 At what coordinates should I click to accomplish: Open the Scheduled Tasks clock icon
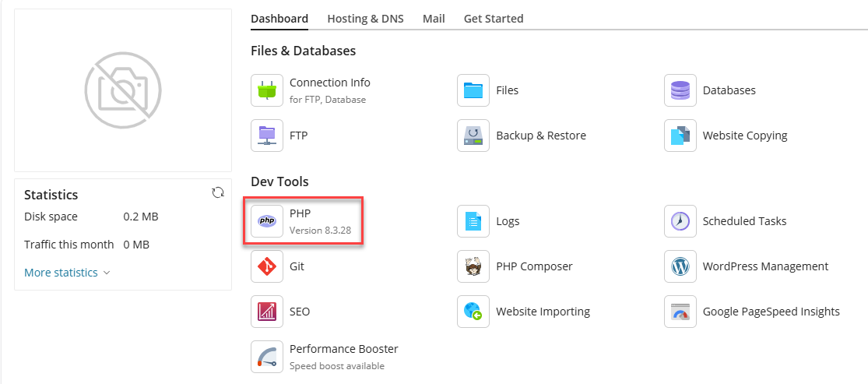tap(680, 221)
